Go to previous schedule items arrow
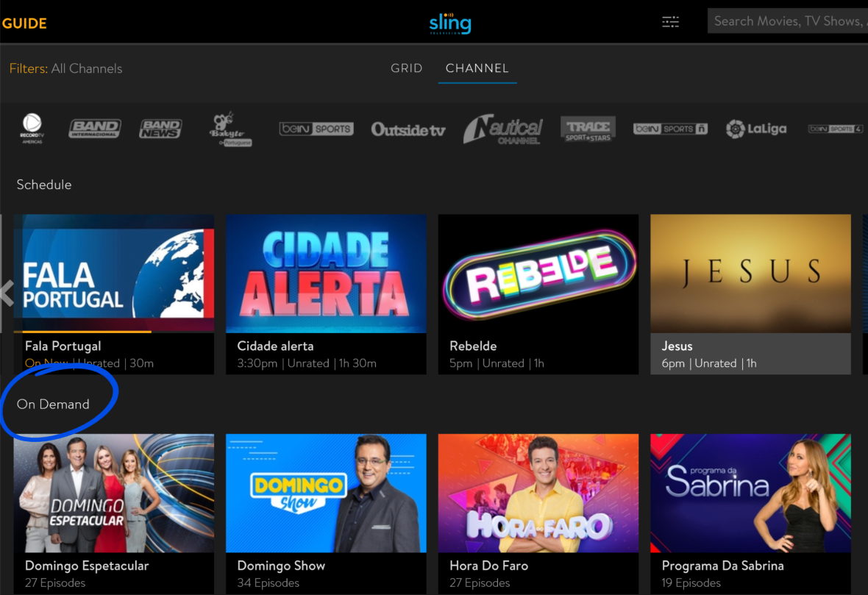Screen dimensions: 868x595 coord(7,293)
